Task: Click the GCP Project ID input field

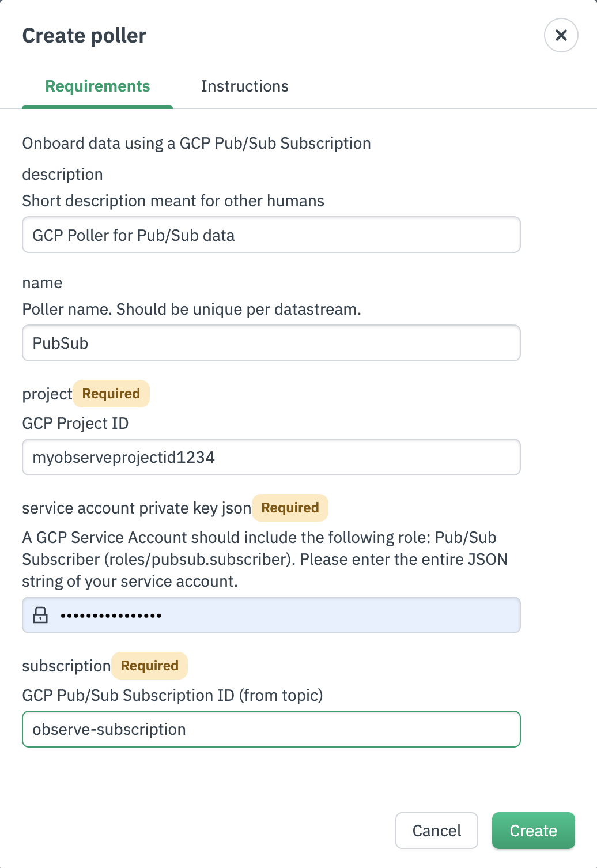Action: click(x=271, y=458)
